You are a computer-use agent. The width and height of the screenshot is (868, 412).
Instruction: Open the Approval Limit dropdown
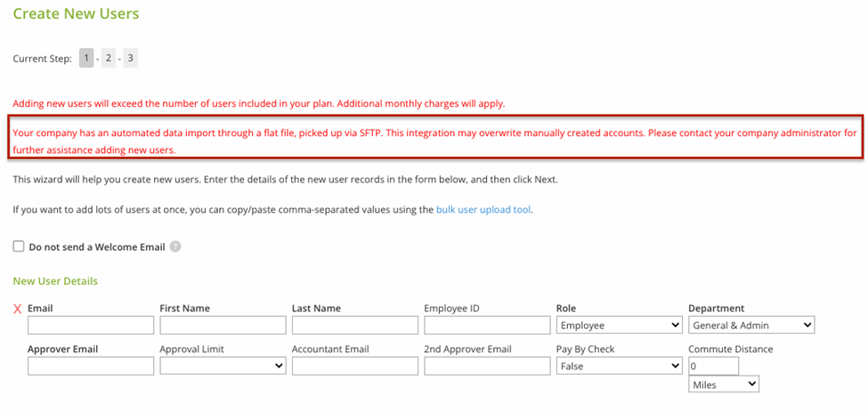coord(223,366)
